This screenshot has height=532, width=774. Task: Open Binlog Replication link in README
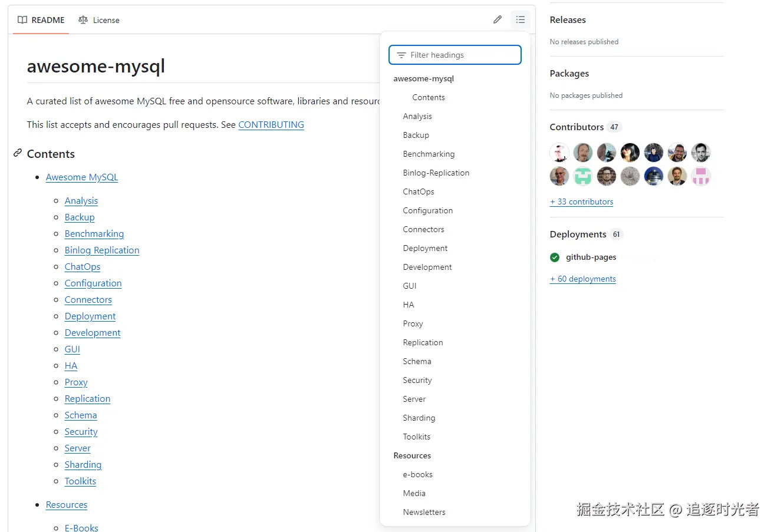(x=102, y=250)
